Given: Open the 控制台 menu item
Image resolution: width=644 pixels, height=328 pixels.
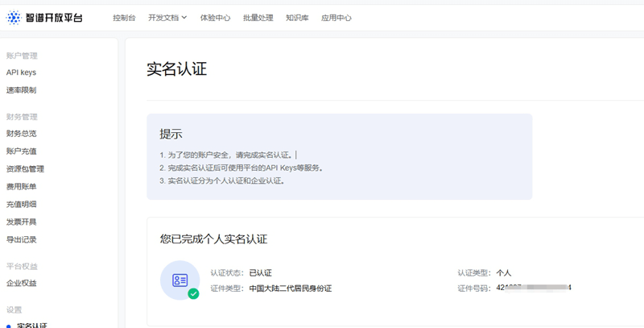Looking at the screenshot, I should pos(124,18).
